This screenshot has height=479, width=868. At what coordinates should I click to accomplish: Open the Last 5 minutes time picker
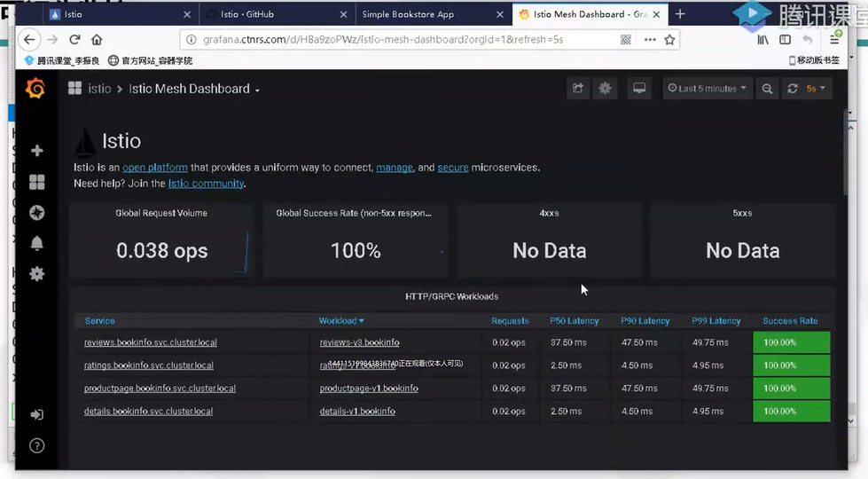(708, 89)
